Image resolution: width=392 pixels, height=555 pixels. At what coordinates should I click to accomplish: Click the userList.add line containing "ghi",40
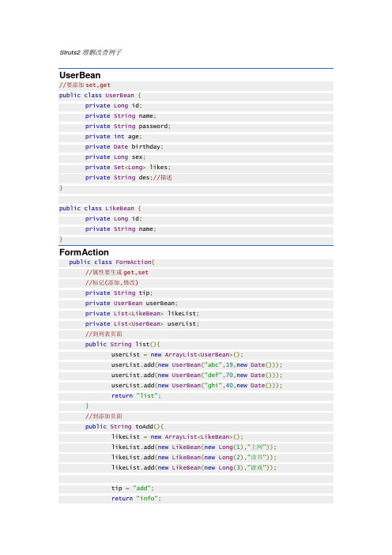pyautogui.click(x=197, y=385)
